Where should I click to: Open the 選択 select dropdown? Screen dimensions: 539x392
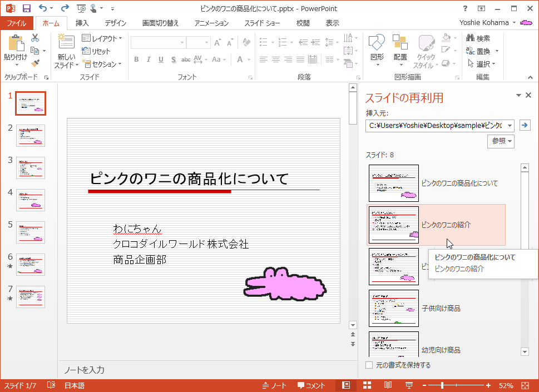(482, 64)
